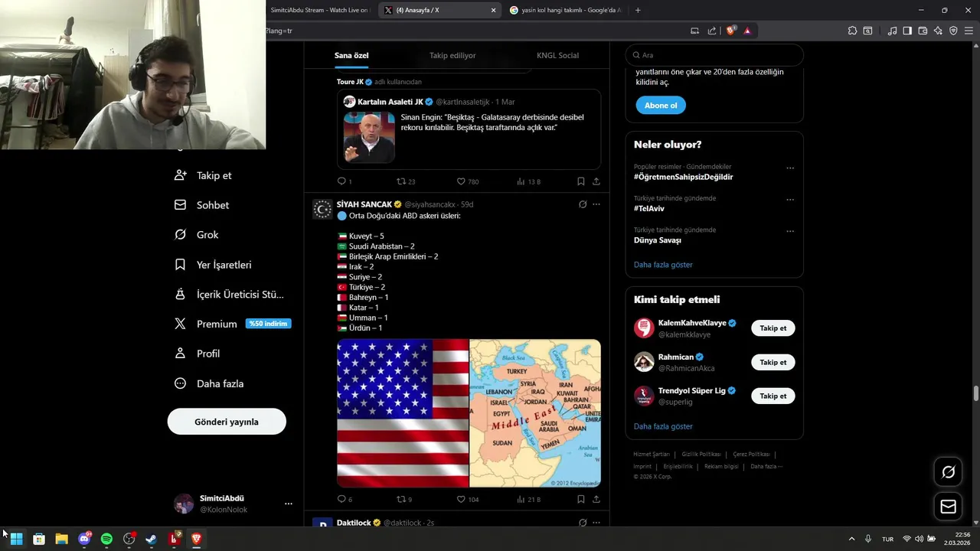The image size is (980, 551).
Task: Open the Profil page
Action: pos(197,354)
